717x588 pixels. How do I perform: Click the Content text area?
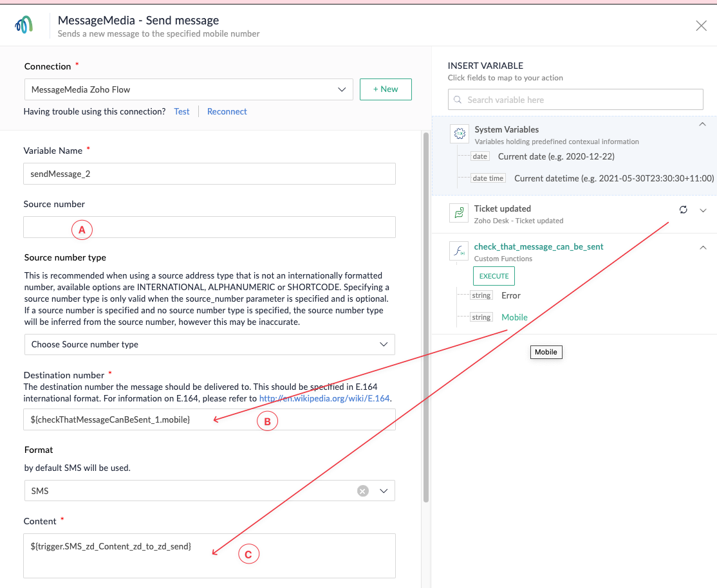209,556
